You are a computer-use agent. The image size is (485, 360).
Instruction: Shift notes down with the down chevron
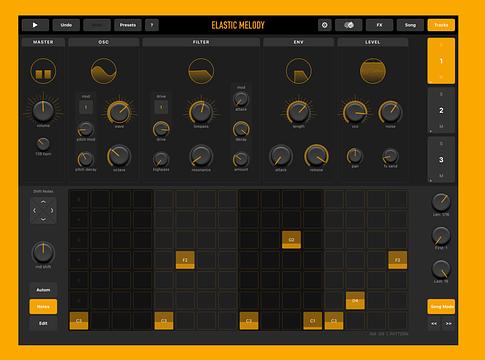43,219
